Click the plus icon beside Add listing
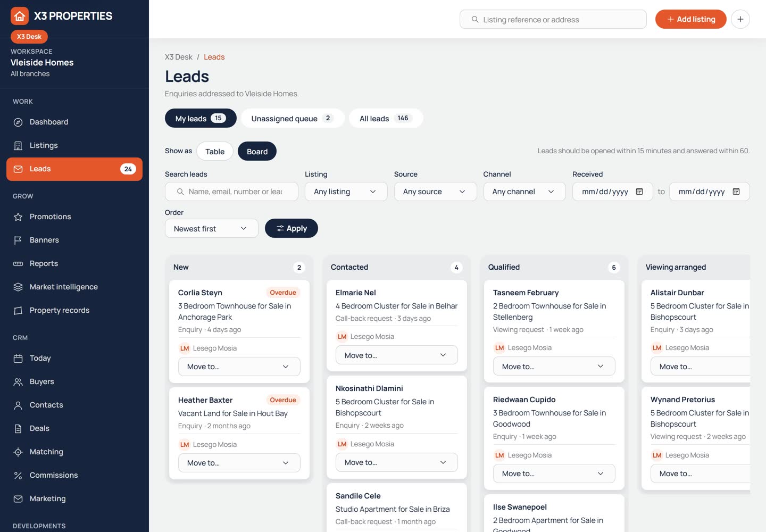The width and height of the screenshot is (766, 532). (740, 19)
